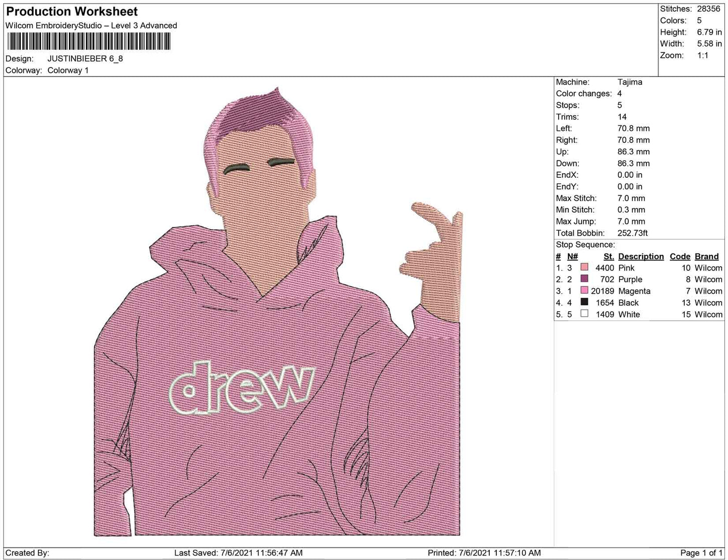The width and height of the screenshot is (728, 560).
Task: Click the embroidery design preview image
Action: point(278,311)
